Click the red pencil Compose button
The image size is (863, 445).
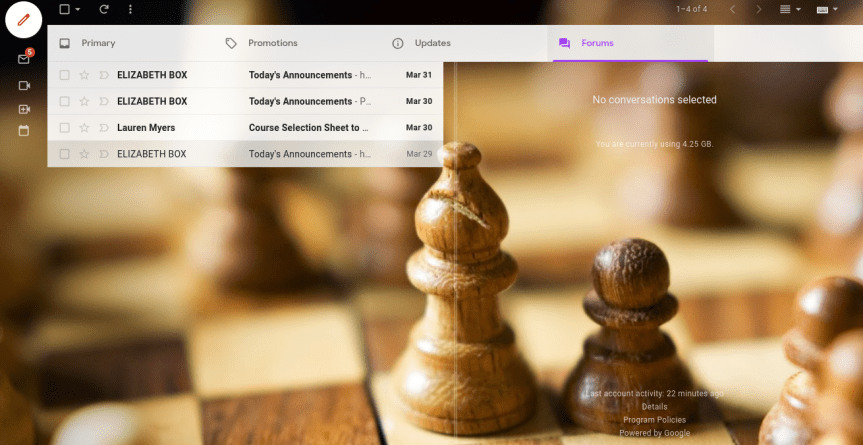pos(24,20)
